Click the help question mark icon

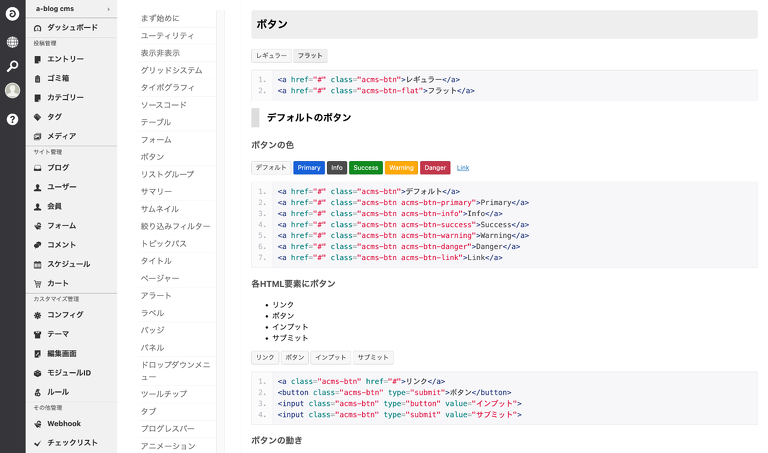coord(12,119)
